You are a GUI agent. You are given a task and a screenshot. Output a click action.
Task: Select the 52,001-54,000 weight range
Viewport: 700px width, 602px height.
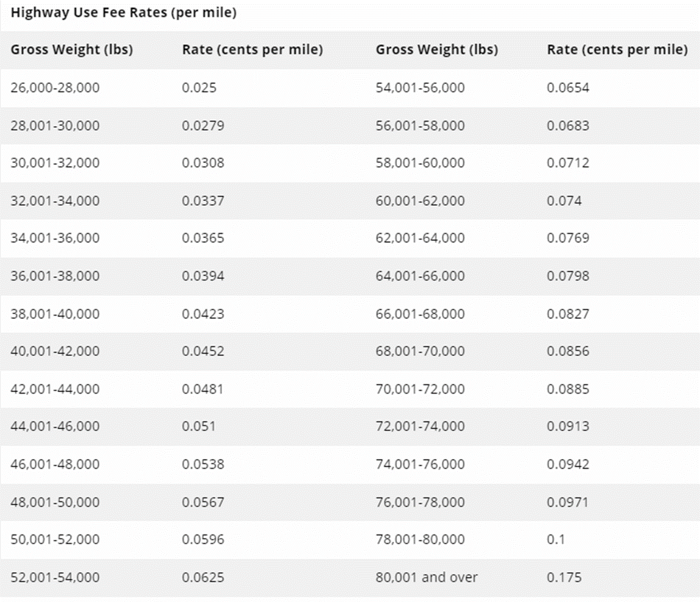(55, 576)
